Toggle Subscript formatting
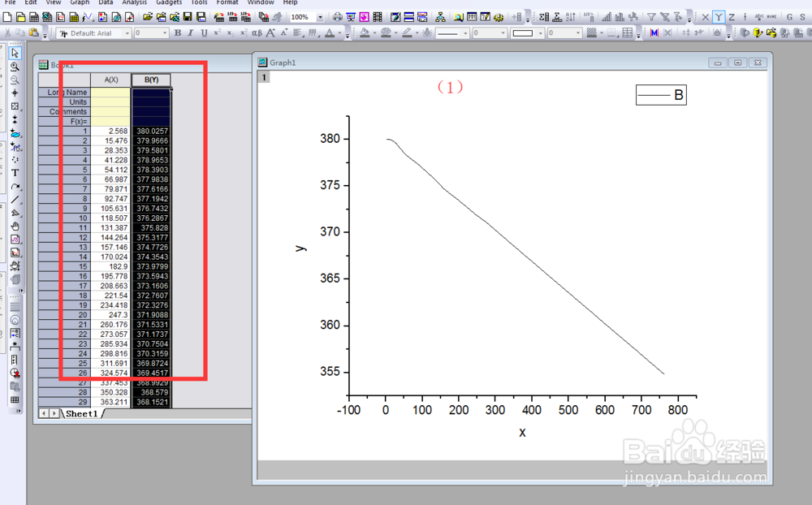The width and height of the screenshot is (812, 505). click(x=231, y=33)
